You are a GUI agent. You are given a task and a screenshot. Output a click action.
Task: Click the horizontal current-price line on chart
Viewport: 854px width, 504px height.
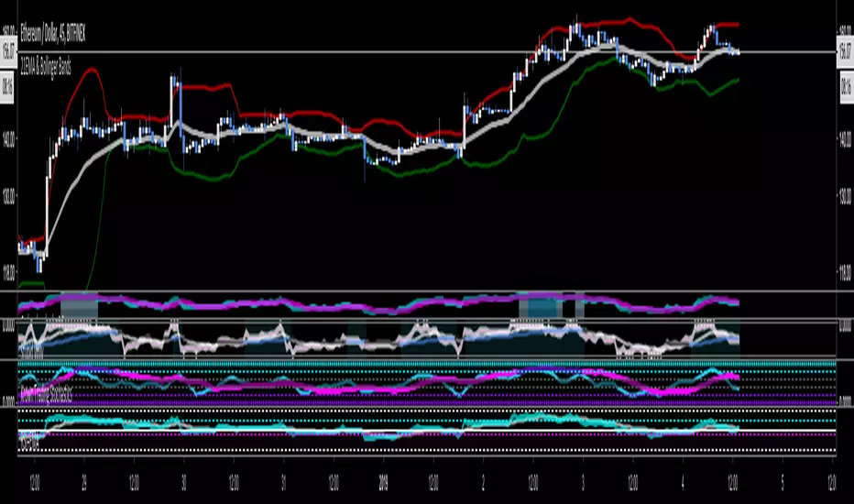[x=426, y=52]
